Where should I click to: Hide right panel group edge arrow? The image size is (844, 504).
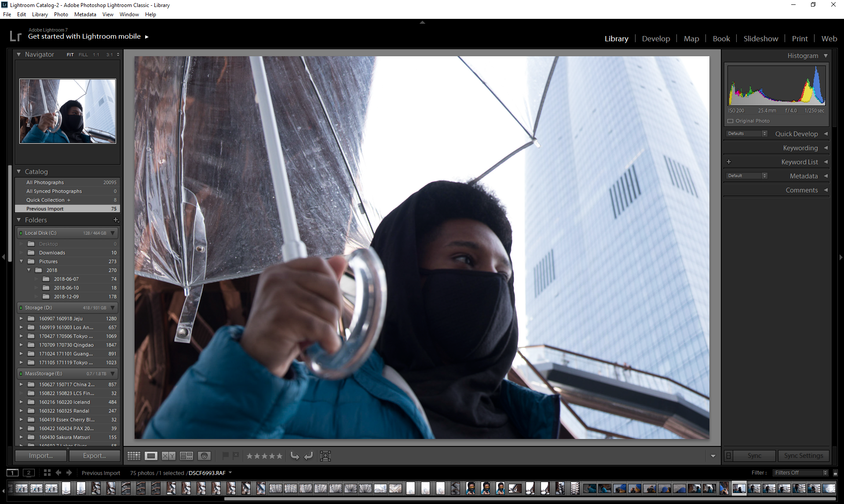pyautogui.click(x=841, y=257)
